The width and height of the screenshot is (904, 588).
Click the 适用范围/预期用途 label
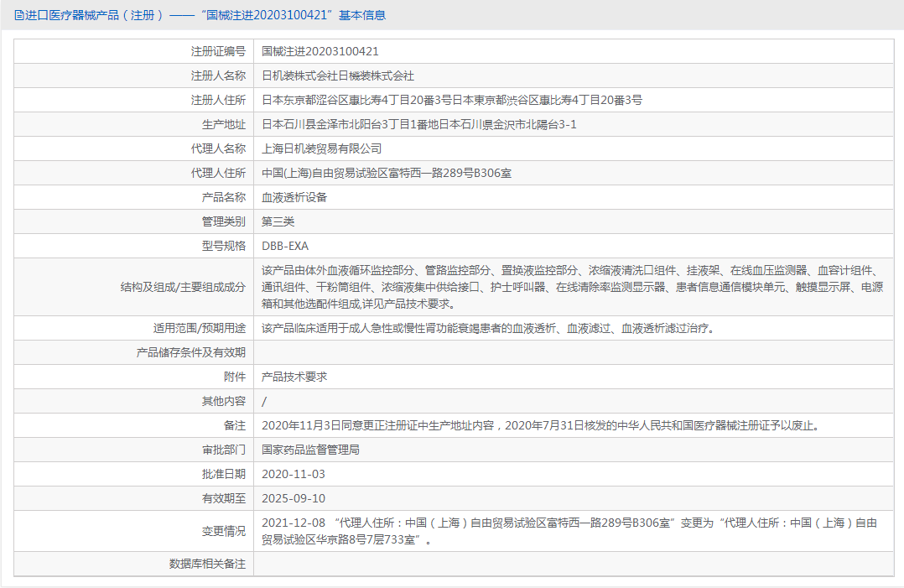pyautogui.click(x=200, y=328)
